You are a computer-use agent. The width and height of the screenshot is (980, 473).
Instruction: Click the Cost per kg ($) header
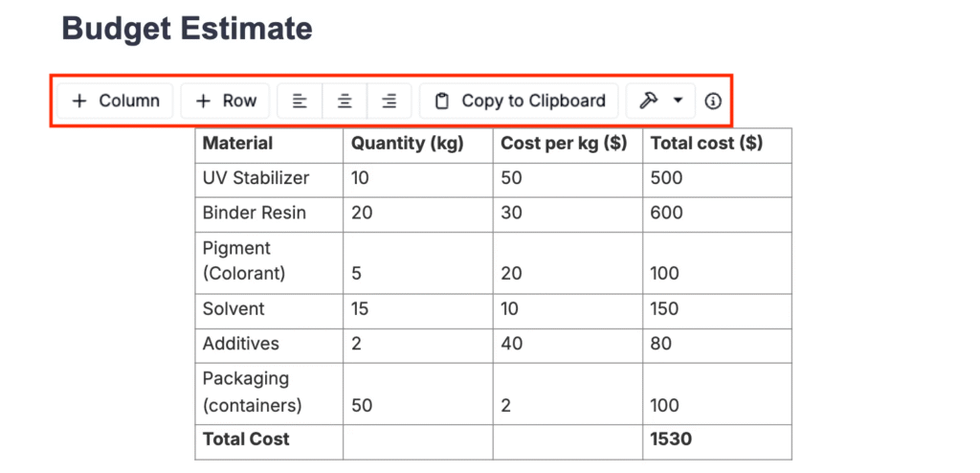568,144
